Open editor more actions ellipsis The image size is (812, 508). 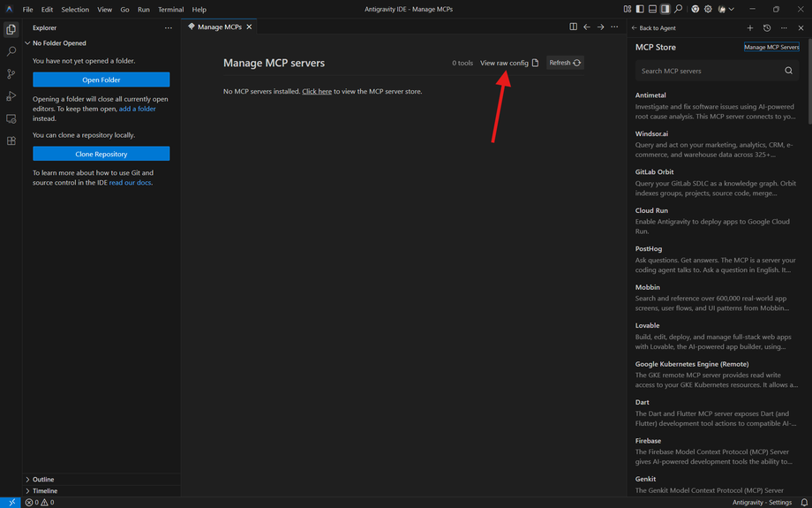[614, 27]
